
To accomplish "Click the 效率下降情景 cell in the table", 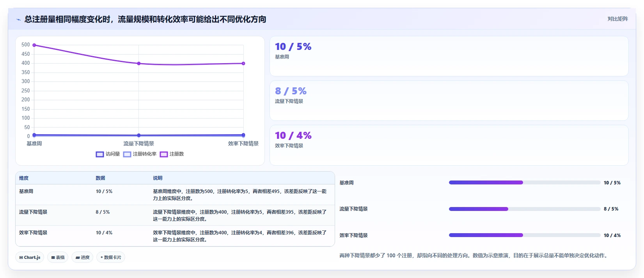I will point(33,233).
